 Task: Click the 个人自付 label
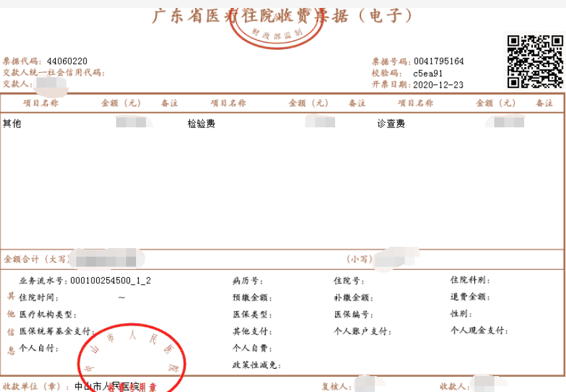38,348
